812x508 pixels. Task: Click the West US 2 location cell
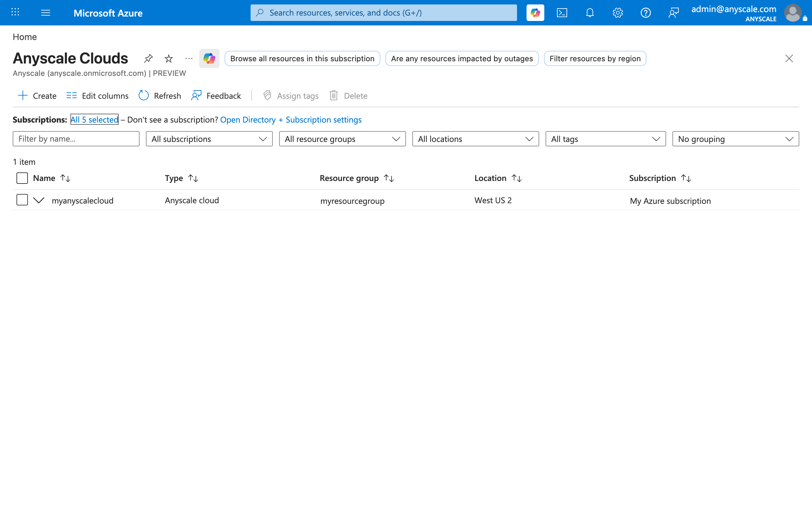pyautogui.click(x=493, y=200)
